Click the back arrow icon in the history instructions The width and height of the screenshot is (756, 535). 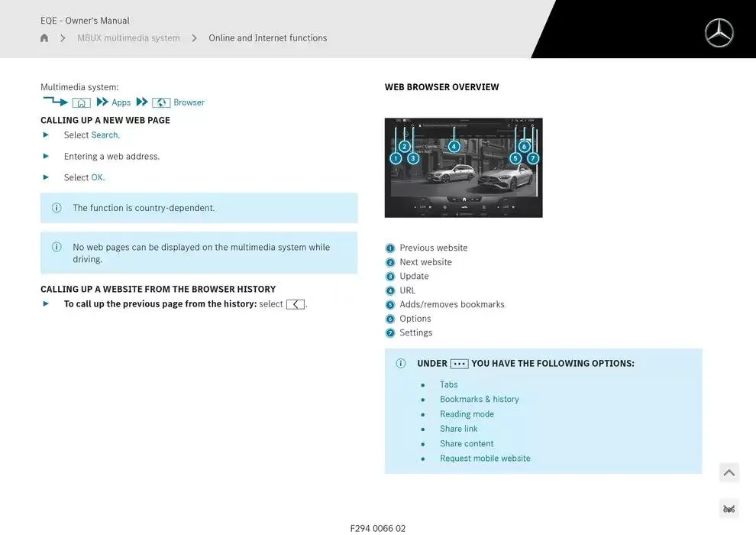[295, 304]
